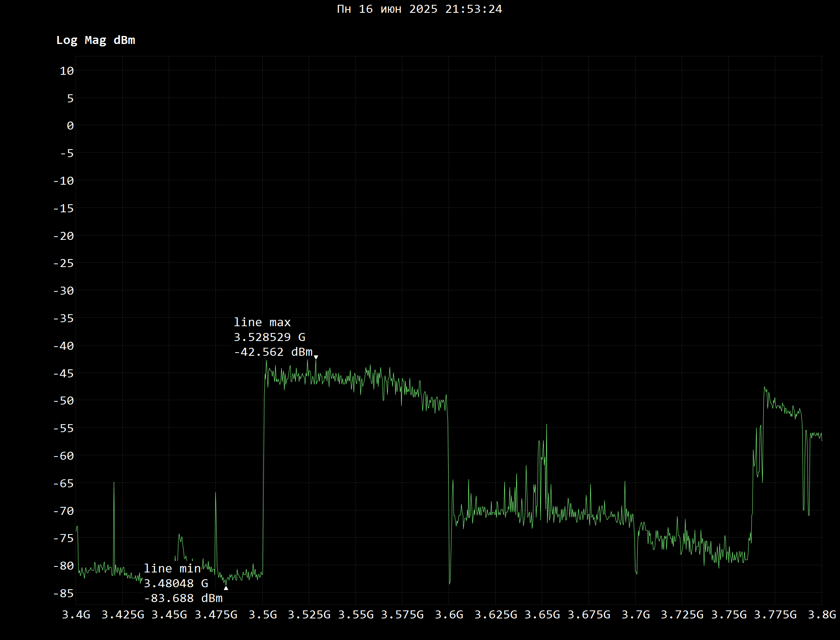Click the 3.528529 G frequency readout
This screenshot has height=640, width=840.
click(269, 337)
